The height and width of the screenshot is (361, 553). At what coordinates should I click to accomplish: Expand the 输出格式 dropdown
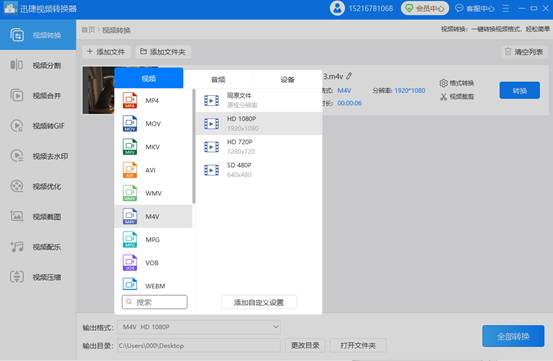click(x=199, y=327)
